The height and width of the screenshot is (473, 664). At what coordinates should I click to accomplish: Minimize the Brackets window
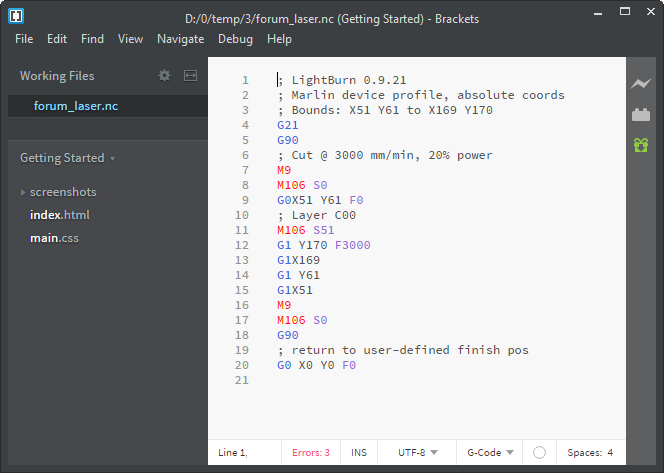[598, 12]
